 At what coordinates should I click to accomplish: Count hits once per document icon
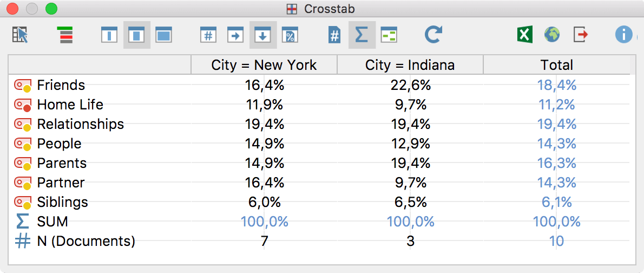(x=335, y=35)
